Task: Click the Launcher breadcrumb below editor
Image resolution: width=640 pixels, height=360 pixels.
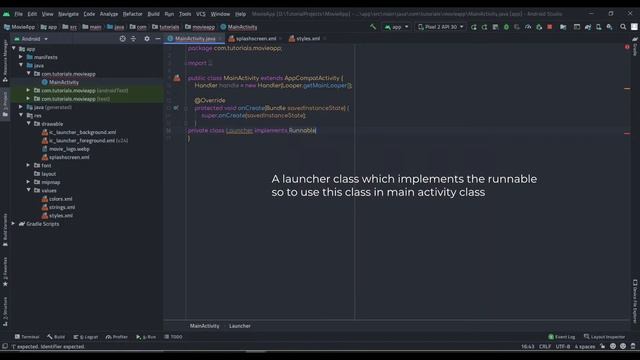Action: click(x=240, y=326)
